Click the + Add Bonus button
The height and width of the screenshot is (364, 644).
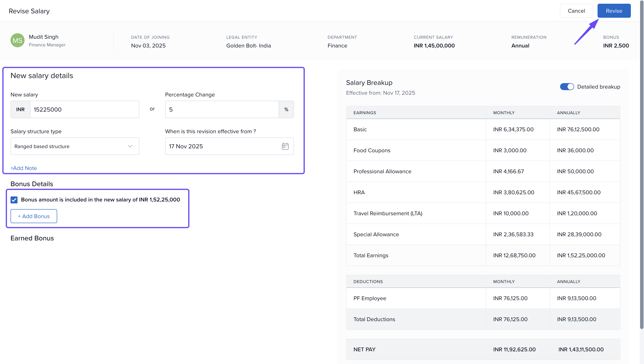coord(34,216)
